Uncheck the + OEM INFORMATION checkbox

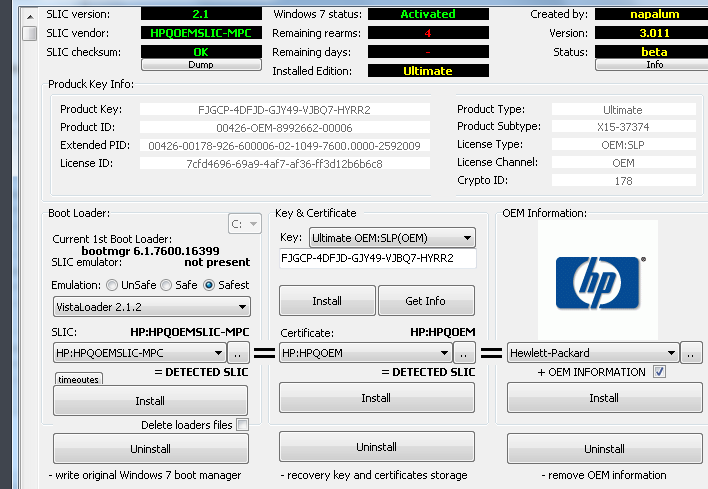coord(659,372)
